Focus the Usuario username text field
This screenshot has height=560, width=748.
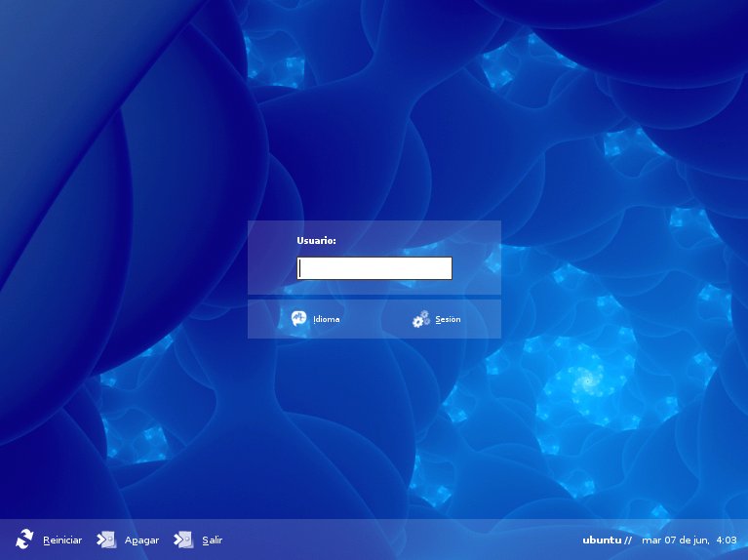374,268
